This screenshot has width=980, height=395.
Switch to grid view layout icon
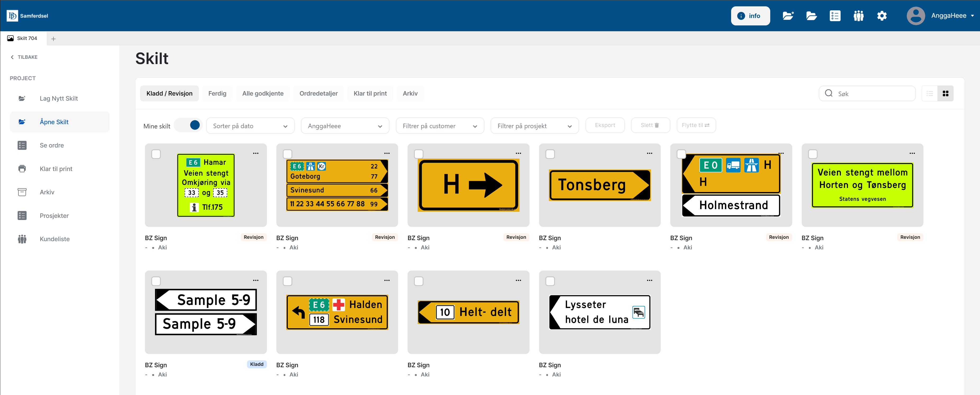click(945, 94)
